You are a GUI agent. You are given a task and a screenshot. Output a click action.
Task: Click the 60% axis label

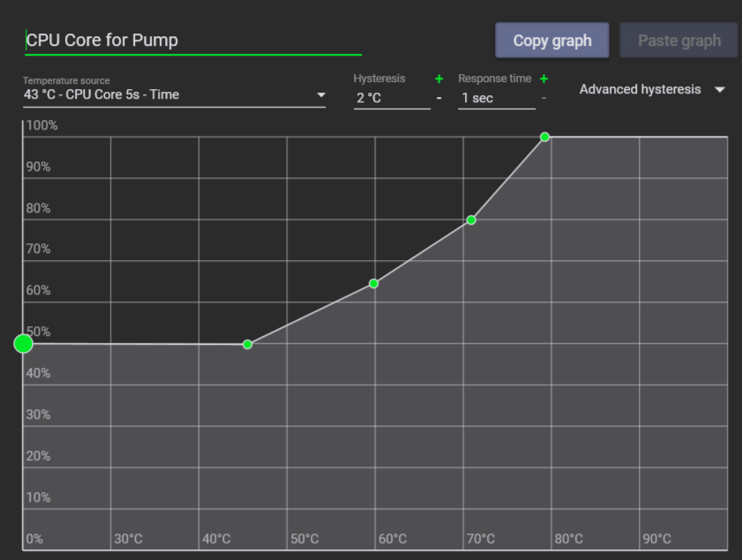pyautogui.click(x=38, y=290)
